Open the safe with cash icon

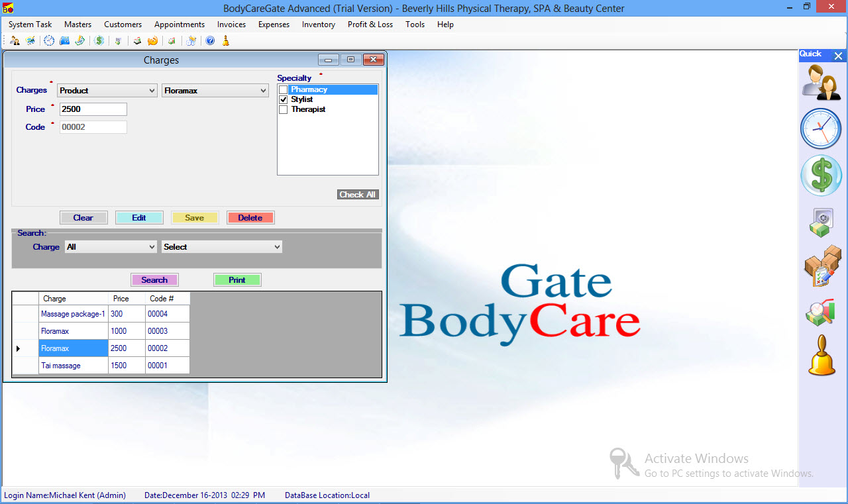(x=821, y=223)
